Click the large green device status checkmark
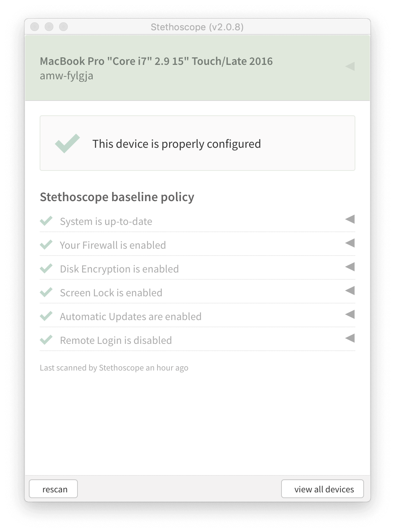The width and height of the screenshot is (395, 532). [x=67, y=143]
